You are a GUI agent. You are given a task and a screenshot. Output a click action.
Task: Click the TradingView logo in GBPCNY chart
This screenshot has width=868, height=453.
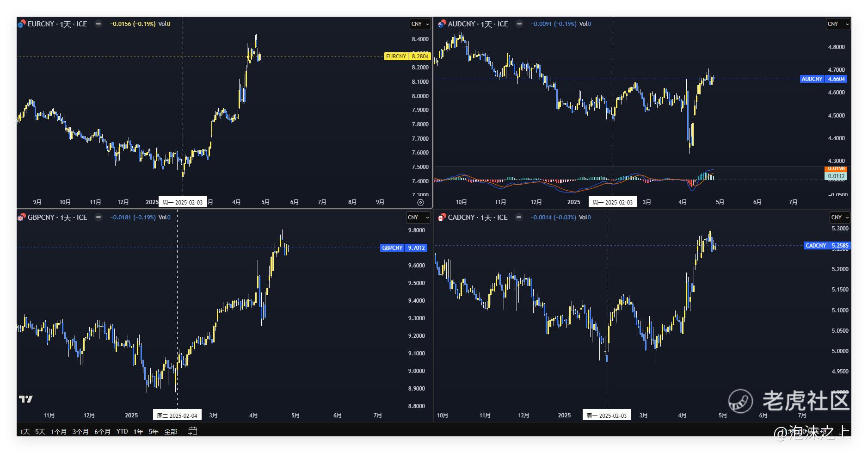(26, 399)
